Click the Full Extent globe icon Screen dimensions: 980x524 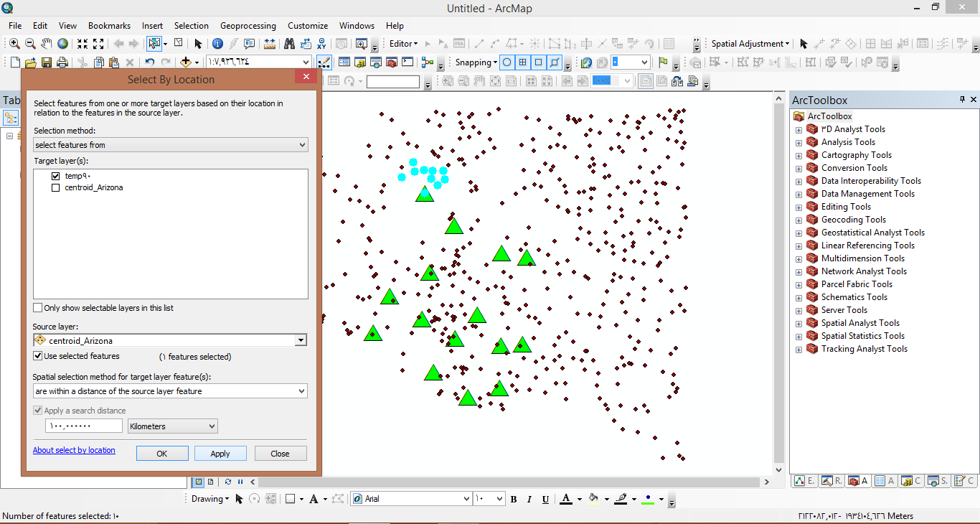click(x=63, y=44)
